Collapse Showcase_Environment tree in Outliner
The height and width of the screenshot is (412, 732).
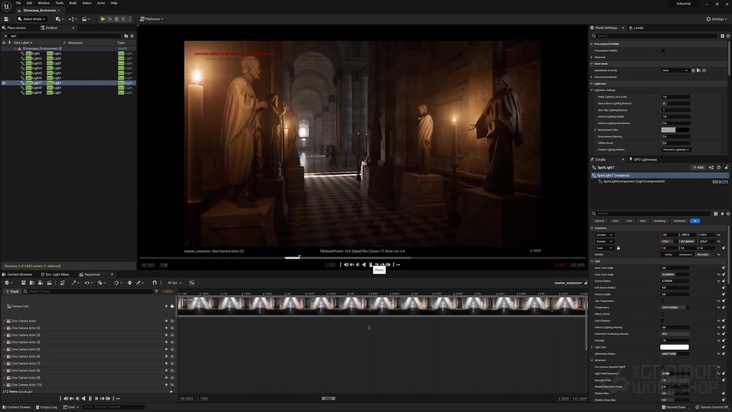point(15,49)
